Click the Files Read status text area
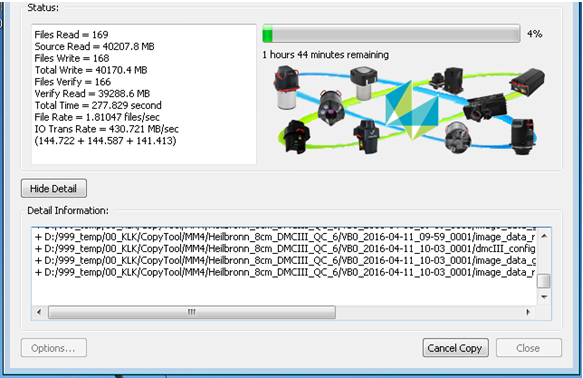 click(71, 35)
